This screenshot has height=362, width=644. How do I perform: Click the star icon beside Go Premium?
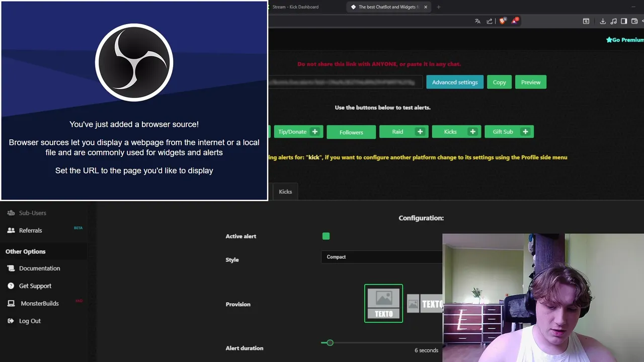tap(609, 40)
